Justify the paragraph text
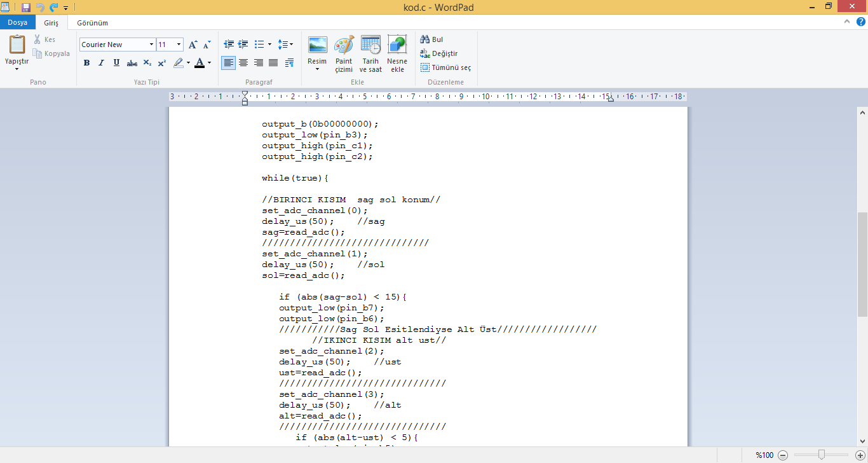 273,63
